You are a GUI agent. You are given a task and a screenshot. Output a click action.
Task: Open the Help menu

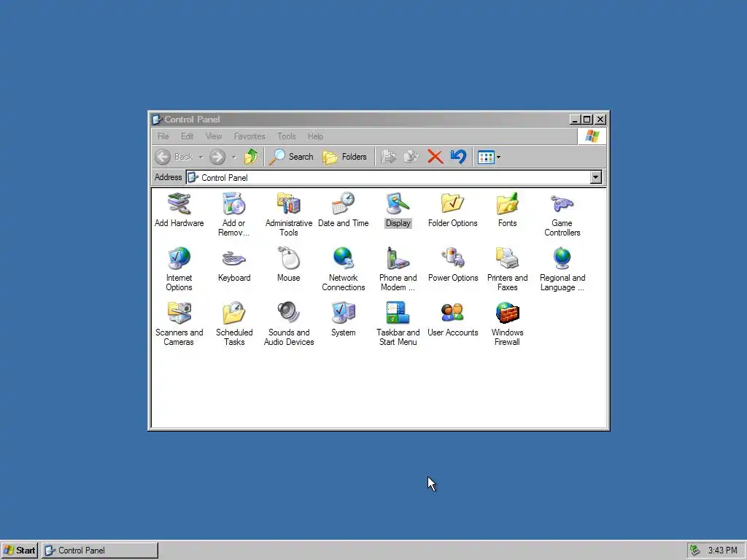coord(315,136)
